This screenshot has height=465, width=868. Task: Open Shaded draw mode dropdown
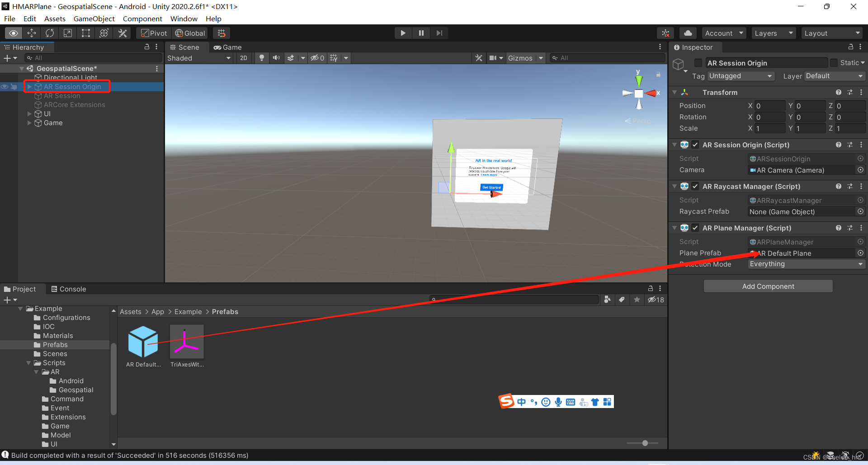pyautogui.click(x=199, y=58)
